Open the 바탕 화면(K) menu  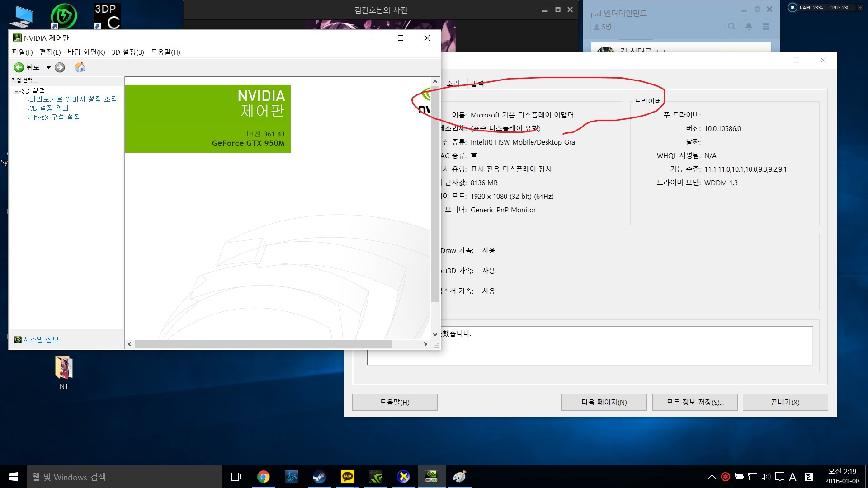tap(86, 52)
